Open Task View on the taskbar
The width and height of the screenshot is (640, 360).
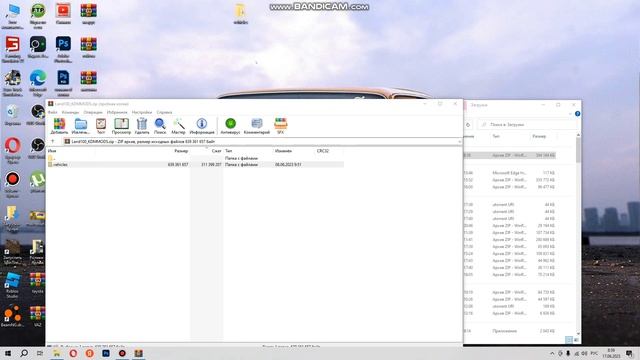[40, 353]
